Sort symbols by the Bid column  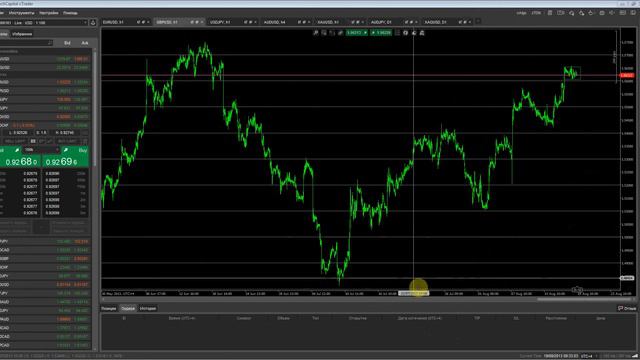pos(67,43)
